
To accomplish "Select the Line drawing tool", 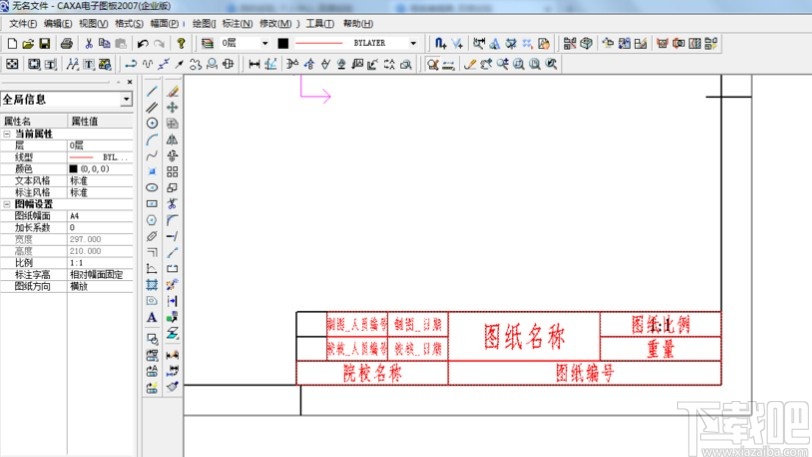I will click(152, 92).
